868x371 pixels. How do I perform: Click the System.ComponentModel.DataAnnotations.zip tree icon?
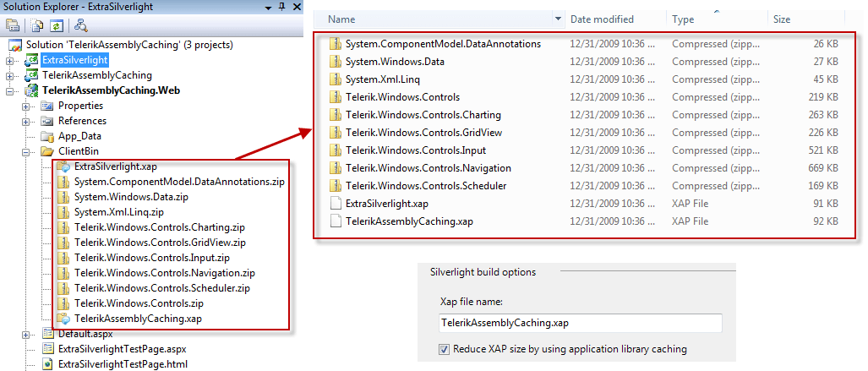click(x=63, y=181)
